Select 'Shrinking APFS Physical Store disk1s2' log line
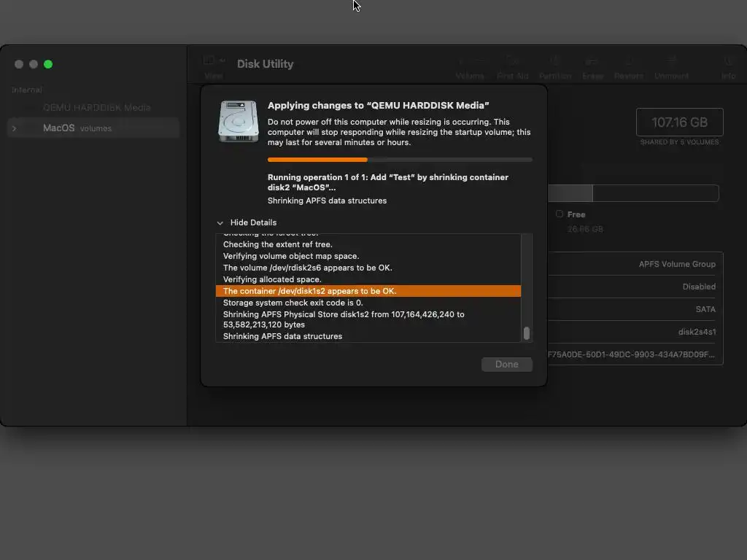This screenshot has width=747, height=560. [x=344, y=319]
